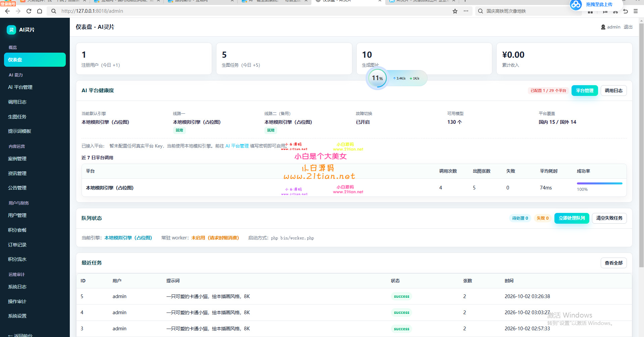Viewport: 644px width, 337px height.
Task: Click the 11% floating speed monitor circle
Action: [x=377, y=78]
